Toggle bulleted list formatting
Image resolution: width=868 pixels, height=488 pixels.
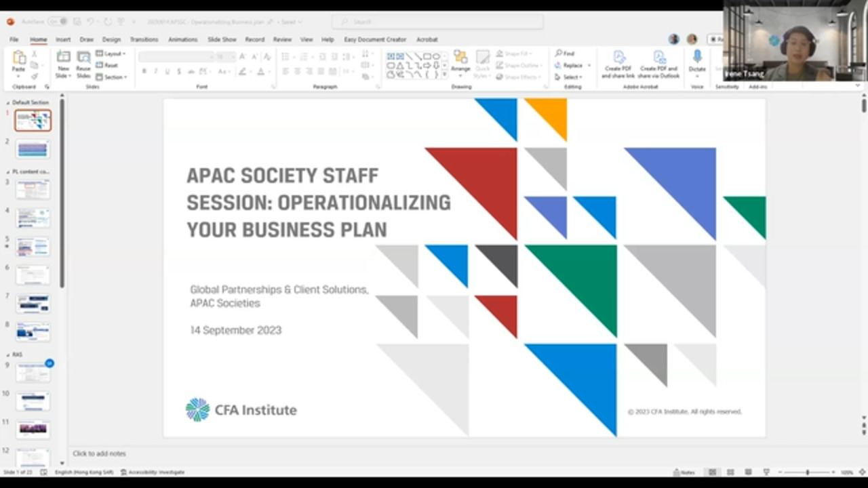(286, 57)
